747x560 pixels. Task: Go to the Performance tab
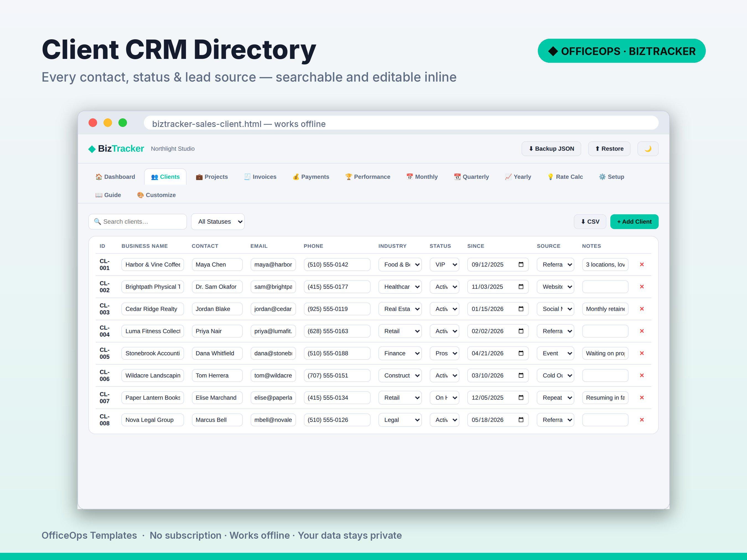(x=367, y=176)
